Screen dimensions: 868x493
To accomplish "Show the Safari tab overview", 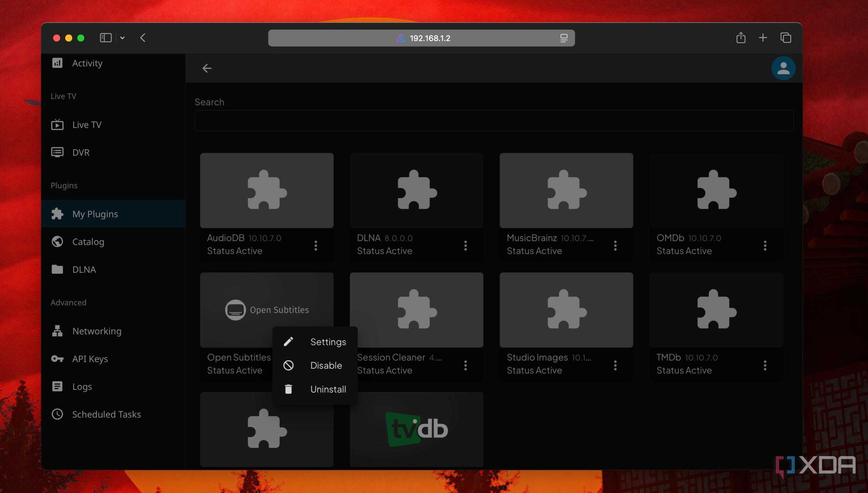I will [785, 38].
